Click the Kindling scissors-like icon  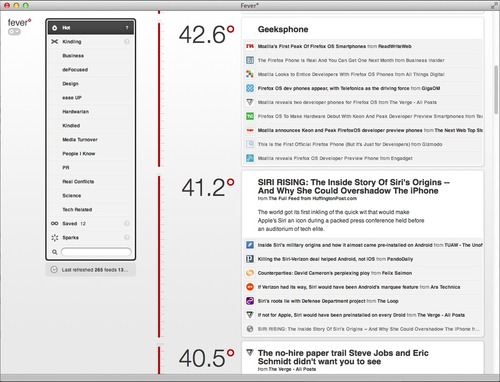click(55, 42)
